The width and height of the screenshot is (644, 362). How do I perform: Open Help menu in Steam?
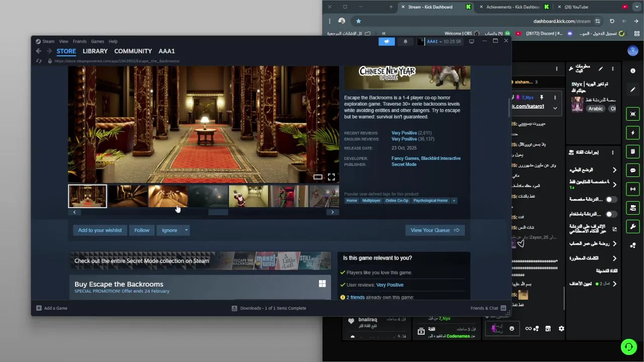pos(113,41)
